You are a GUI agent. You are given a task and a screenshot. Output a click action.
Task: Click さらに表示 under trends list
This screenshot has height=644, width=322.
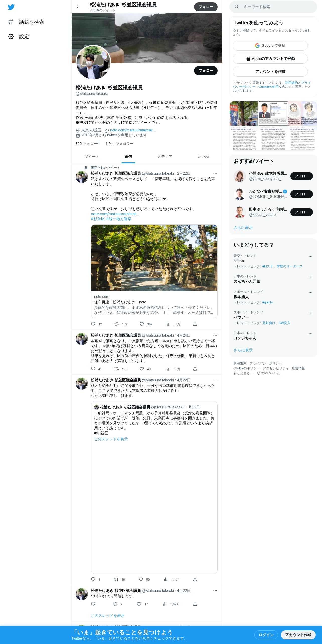pyautogui.click(x=243, y=350)
